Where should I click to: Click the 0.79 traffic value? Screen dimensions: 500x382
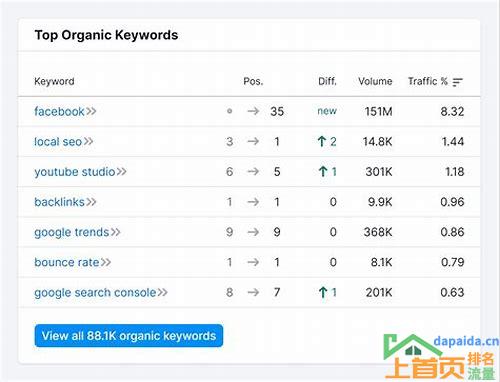[453, 262]
